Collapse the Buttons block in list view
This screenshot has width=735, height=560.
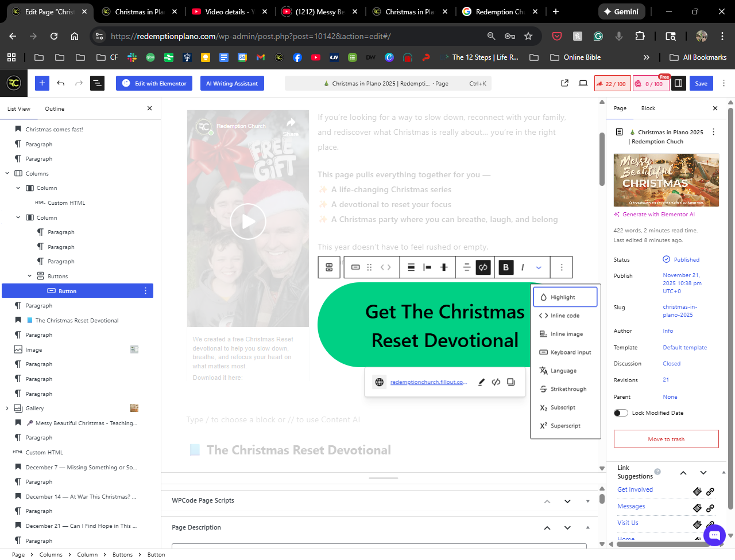pyautogui.click(x=30, y=276)
